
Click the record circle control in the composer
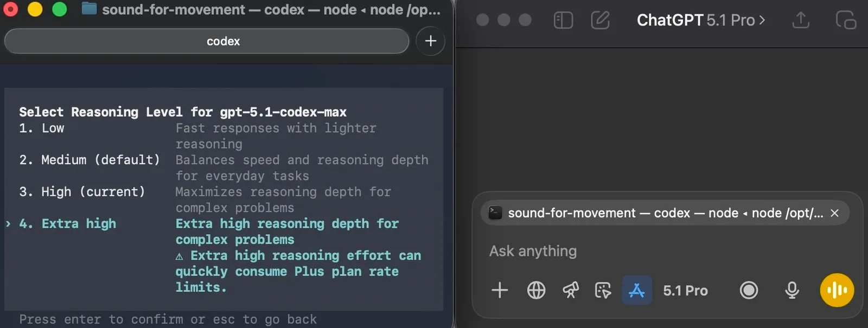[x=749, y=290]
